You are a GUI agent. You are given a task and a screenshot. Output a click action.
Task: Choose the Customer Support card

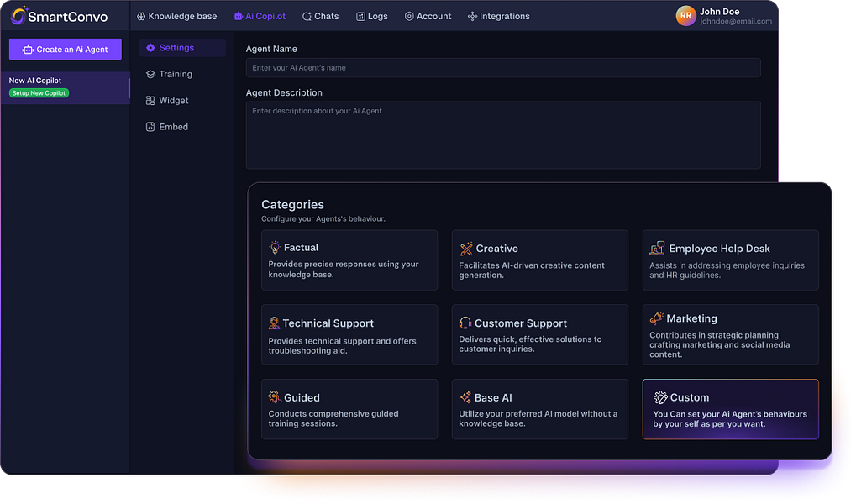540,334
